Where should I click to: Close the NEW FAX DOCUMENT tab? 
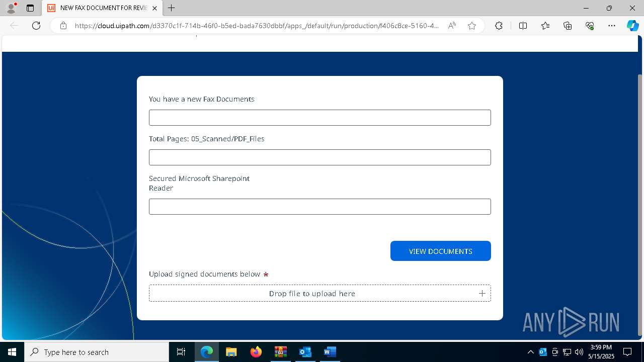(x=154, y=8)
